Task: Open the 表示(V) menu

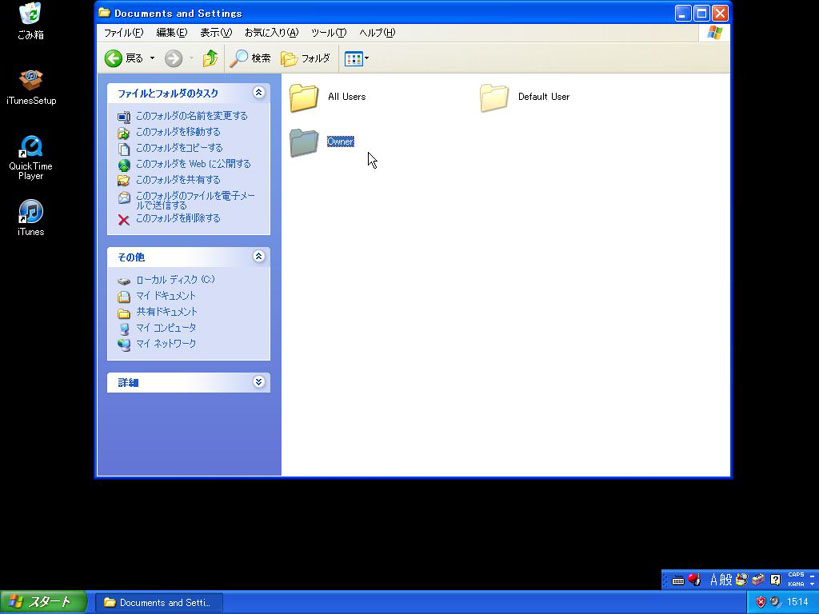Action: (216, 32)
